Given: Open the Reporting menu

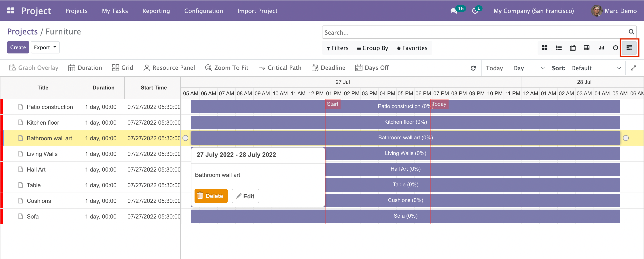Looking at the screenshot, I should pos(156,11).
